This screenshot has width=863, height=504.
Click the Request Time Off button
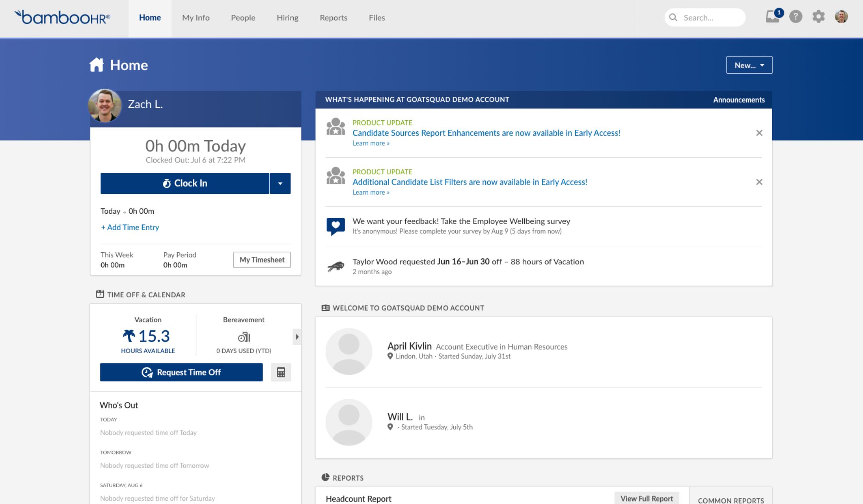pos(181,372)
